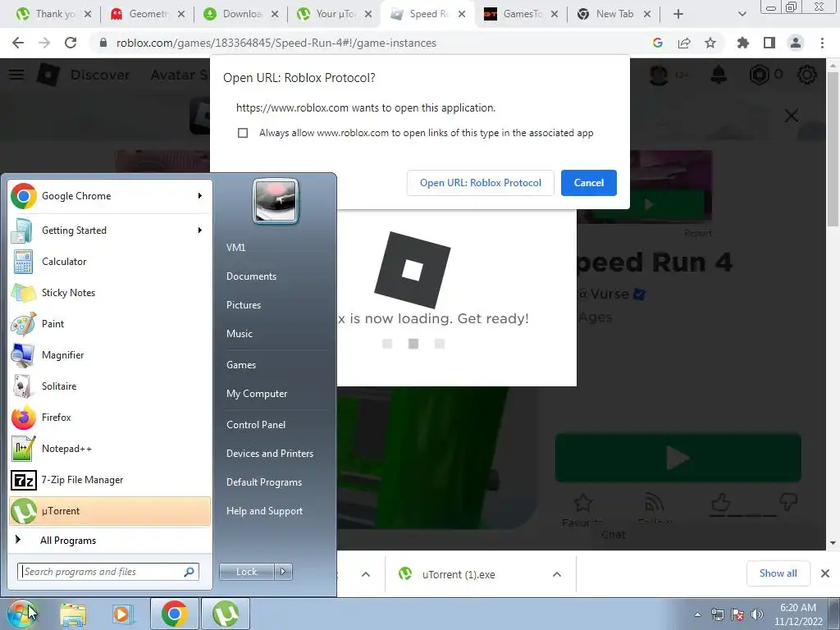Image resolution: width=840 pixels, height=630 pixels.
Task: Launch Paint from Start menu
Action: coord(109,323)
